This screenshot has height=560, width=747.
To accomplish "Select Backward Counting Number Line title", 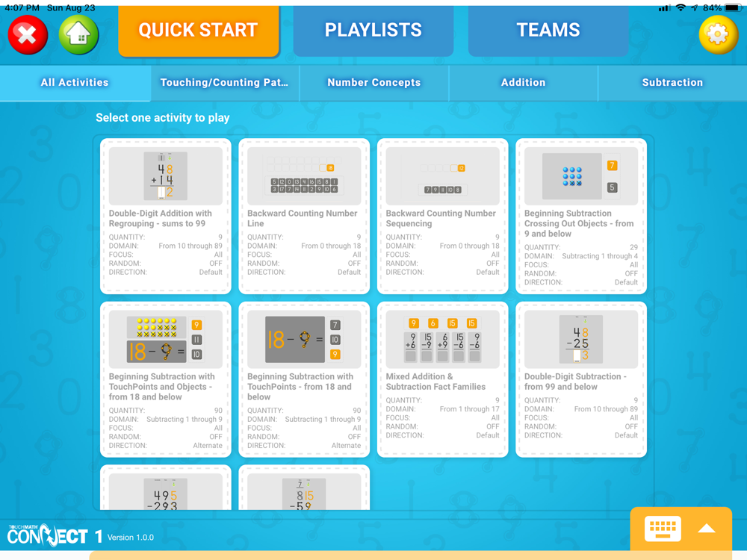I will coord(302,219).
